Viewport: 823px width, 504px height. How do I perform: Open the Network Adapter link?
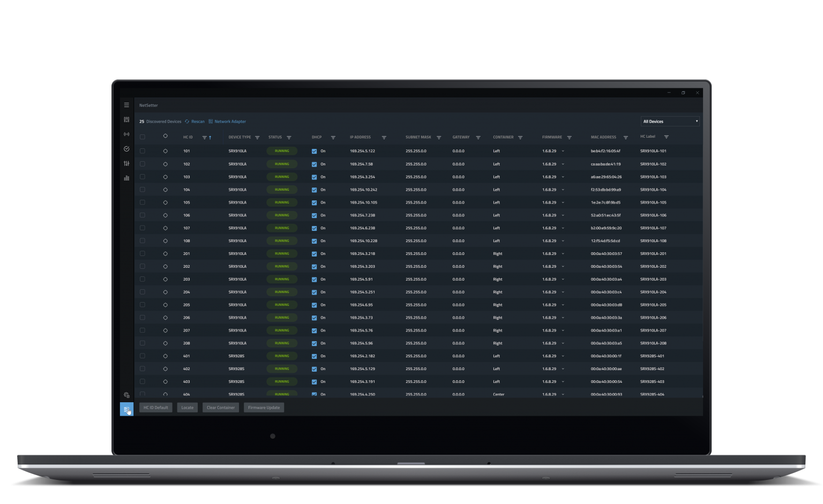pos(227,122)
